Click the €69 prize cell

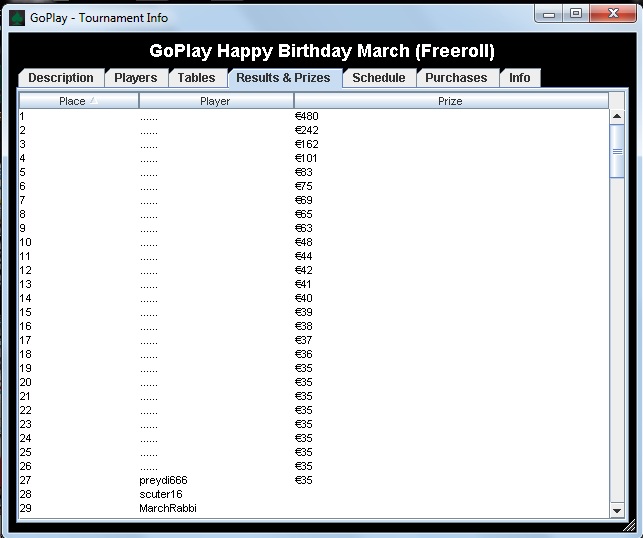tap(303, 200)
